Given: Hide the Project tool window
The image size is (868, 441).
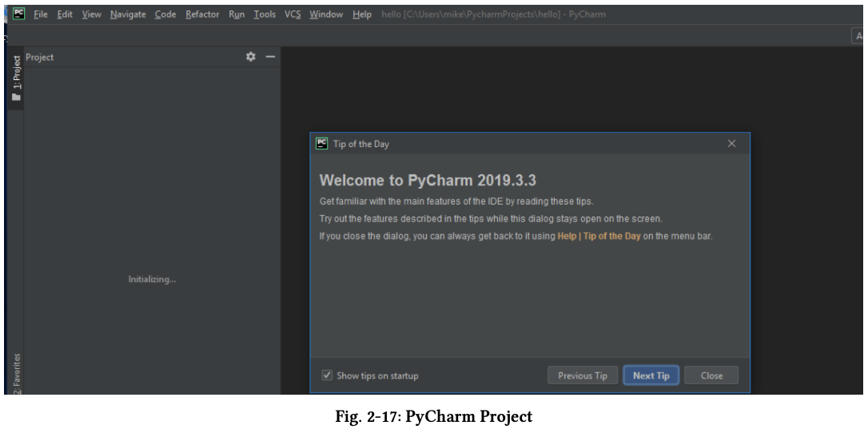Looking at the screenshot, I should pos(270,57).
